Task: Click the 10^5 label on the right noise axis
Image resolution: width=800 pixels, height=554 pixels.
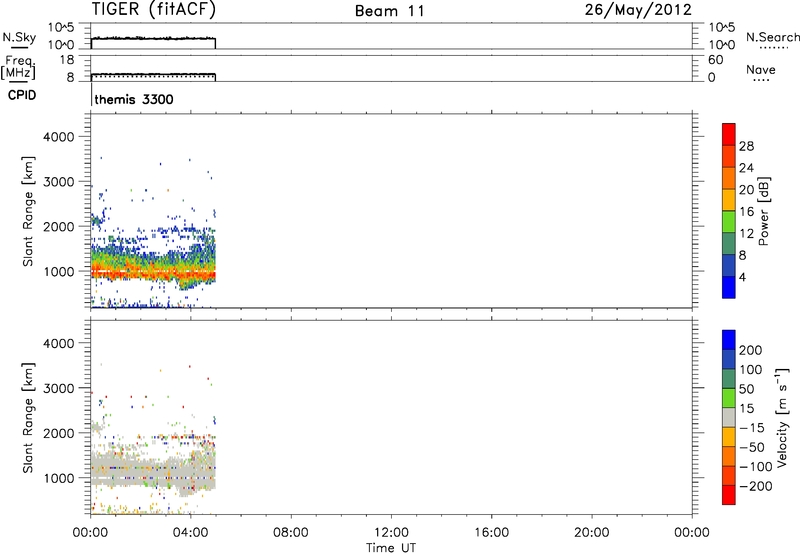Action: [x=721, y=28]
